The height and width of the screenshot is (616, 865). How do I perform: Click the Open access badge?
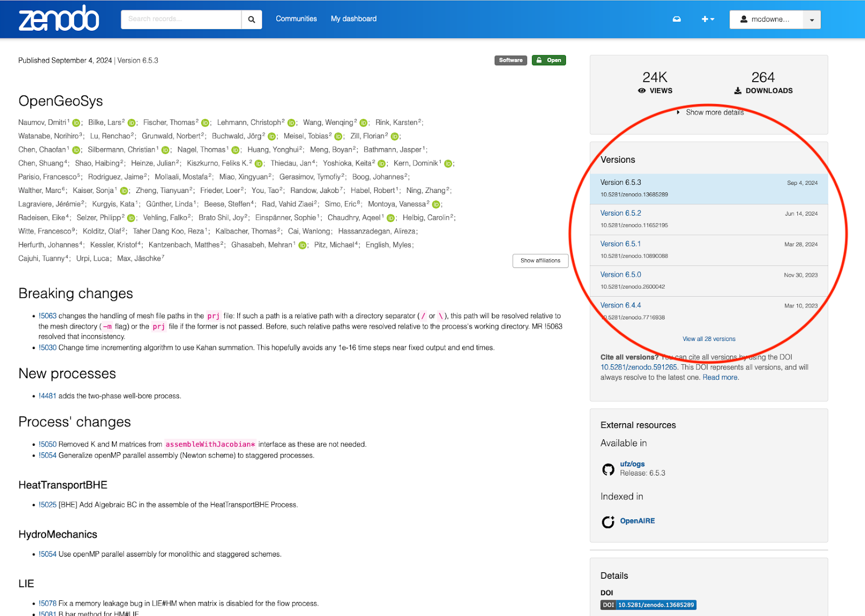[549, 60]
